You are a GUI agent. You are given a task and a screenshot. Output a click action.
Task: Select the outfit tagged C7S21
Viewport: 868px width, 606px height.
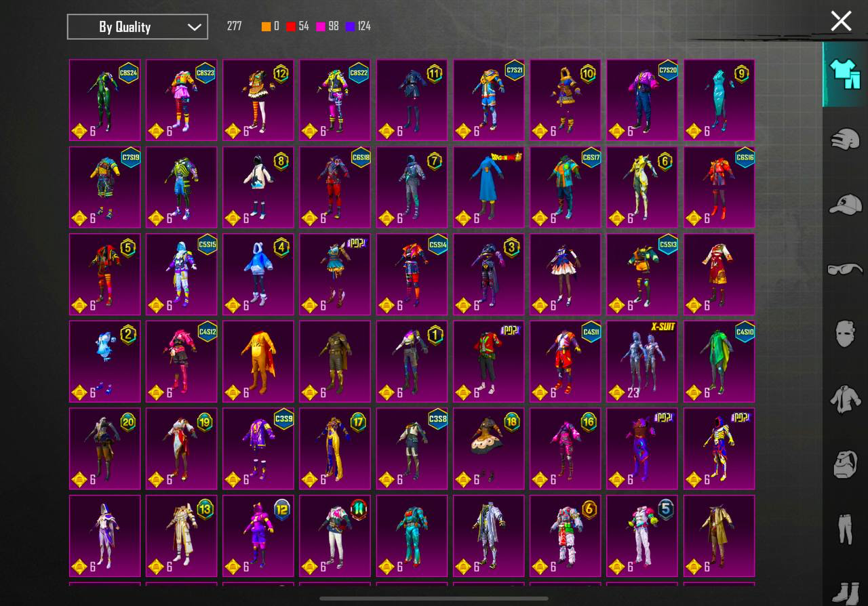click(x=488, y=100)
